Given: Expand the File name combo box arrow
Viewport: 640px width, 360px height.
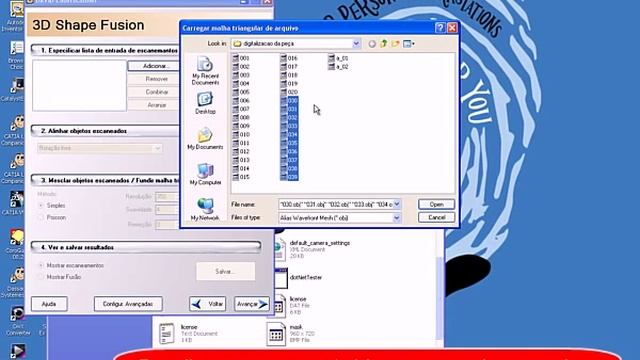Looking at the screenshot, I should (x=397, y=204).
